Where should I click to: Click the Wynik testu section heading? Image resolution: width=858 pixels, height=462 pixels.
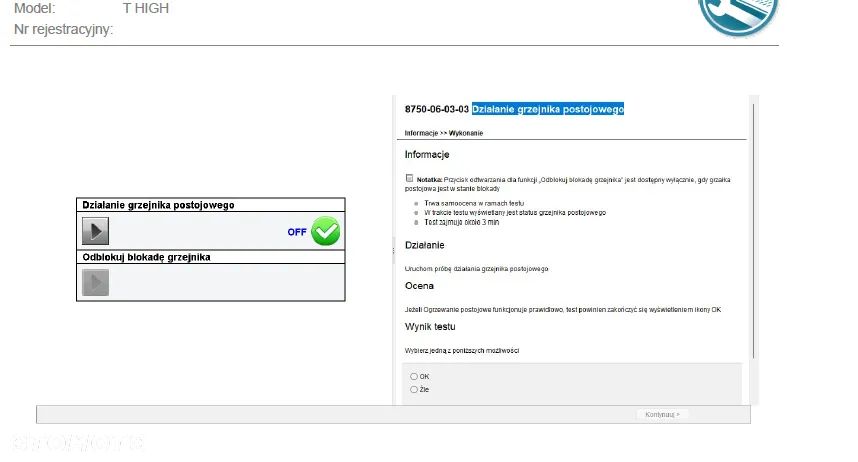pos(430,327)
